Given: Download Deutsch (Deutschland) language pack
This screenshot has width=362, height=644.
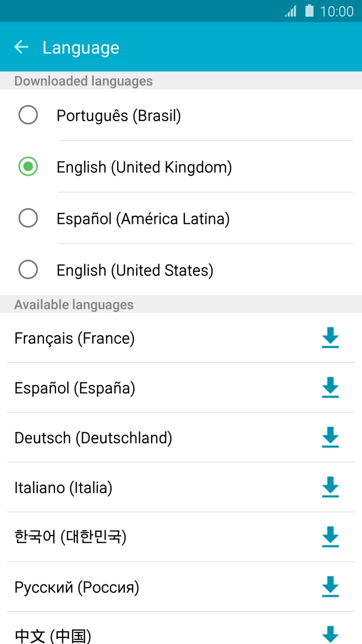Looking at the screenshot, I should [x=330, y=438].
